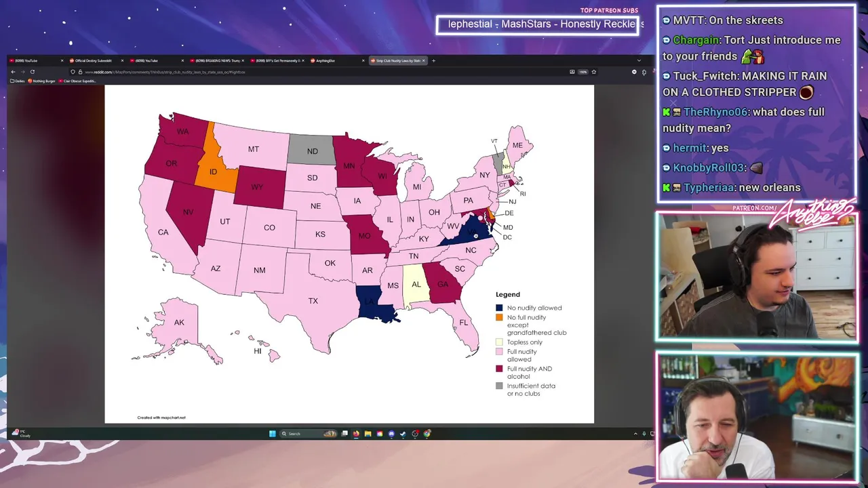
Task: Click chat username Chargain
Action: click(696, 40)
